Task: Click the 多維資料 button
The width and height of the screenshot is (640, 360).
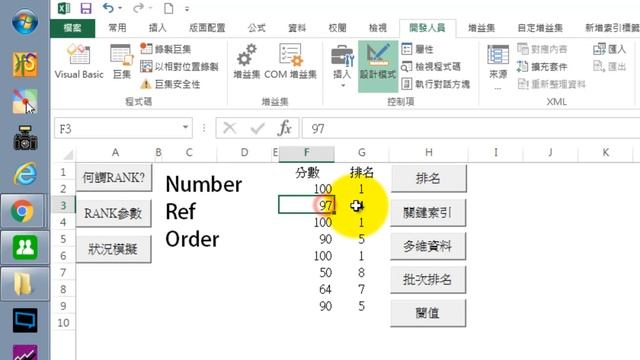Action: [428, 246]
